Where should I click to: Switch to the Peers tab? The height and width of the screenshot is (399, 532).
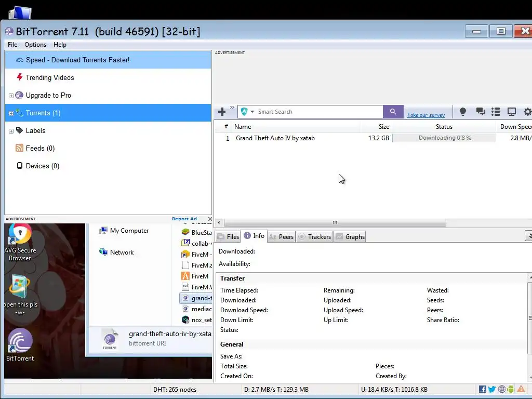pyautogui.click(x=281, y=237)
